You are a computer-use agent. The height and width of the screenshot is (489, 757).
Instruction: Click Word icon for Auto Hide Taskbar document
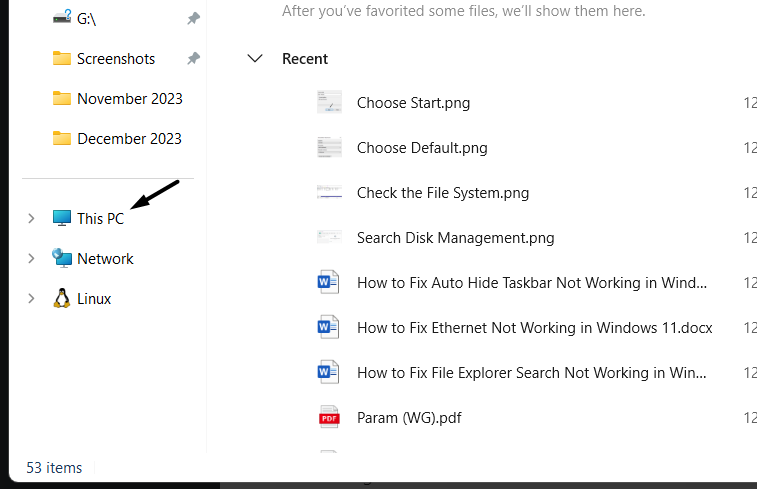pos(329,282)
